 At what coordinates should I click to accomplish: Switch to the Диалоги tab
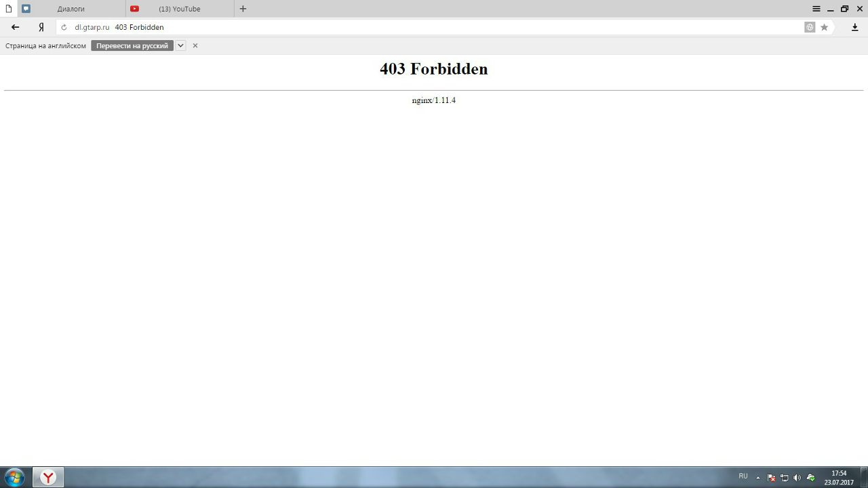71,9
